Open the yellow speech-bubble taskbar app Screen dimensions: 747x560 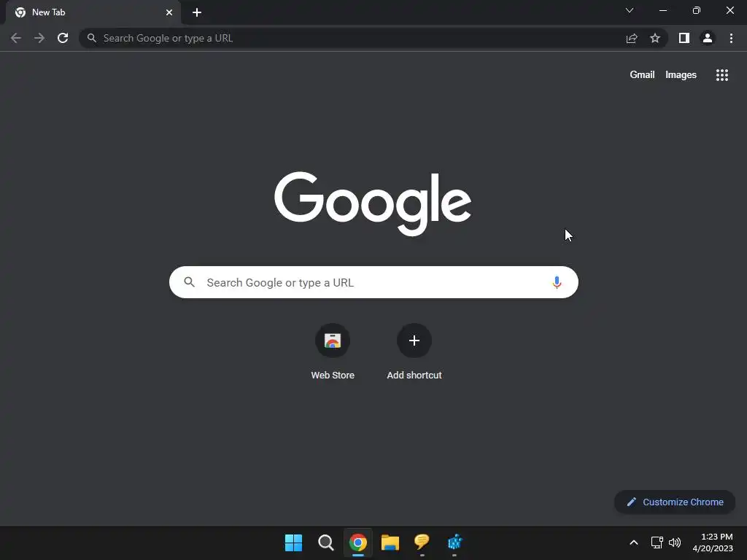[422, 542]
